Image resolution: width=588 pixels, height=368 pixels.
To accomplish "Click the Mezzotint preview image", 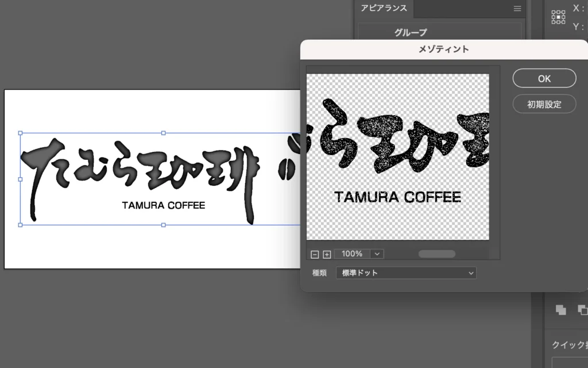I will click(x=398, y=156).
